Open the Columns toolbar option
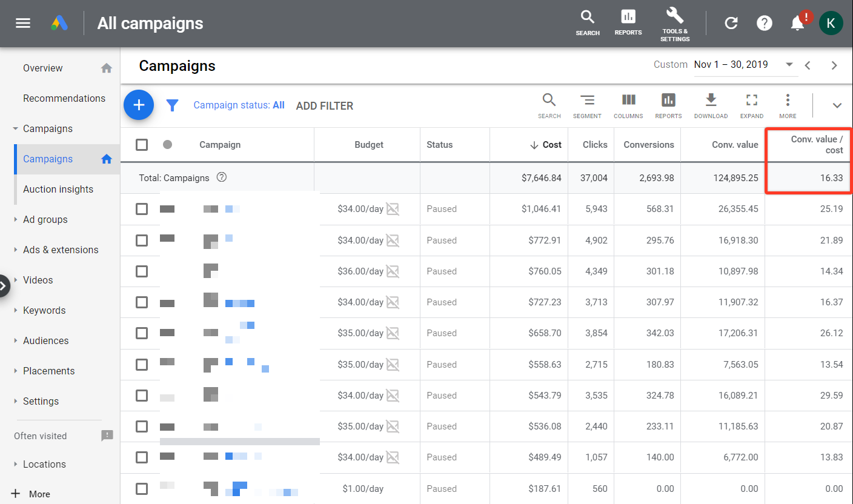Image resolution: width=853 pixels, height=504 pixels. (x=628, y=105)
